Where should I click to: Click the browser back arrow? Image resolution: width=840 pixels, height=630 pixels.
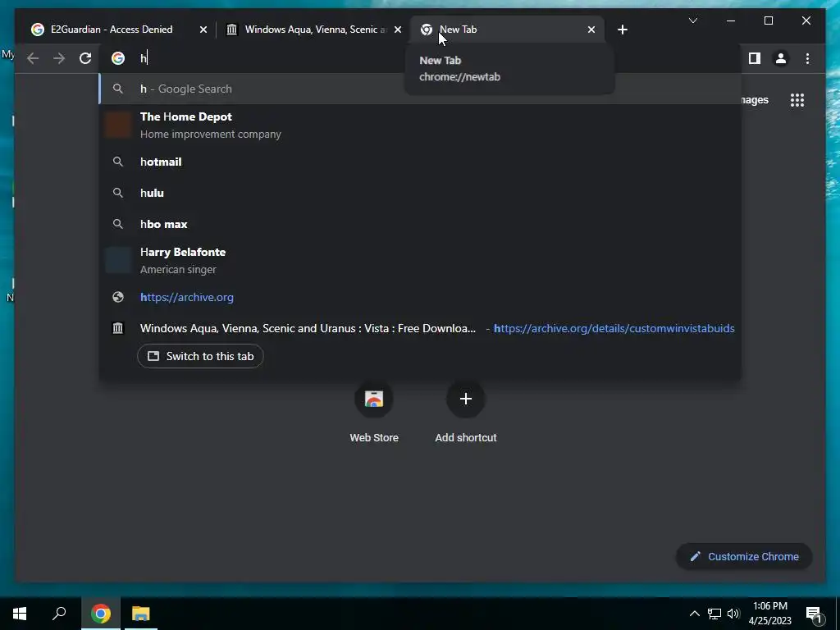[x=33, y=58]
